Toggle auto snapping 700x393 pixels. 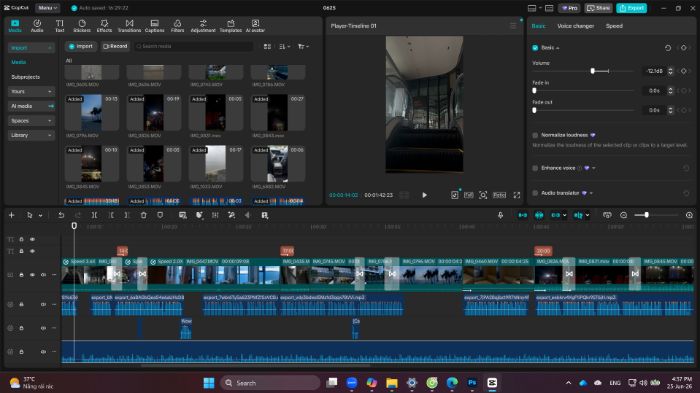[539, 215]
